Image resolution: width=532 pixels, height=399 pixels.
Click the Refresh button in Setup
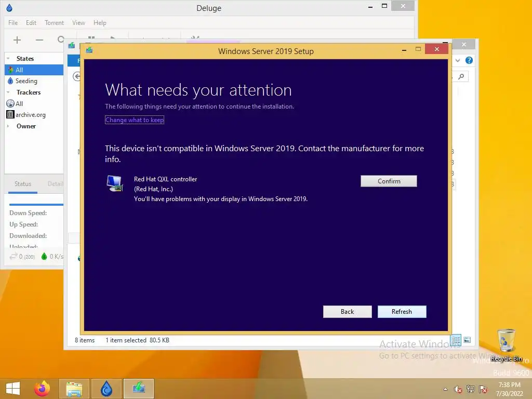pos(402,312)
